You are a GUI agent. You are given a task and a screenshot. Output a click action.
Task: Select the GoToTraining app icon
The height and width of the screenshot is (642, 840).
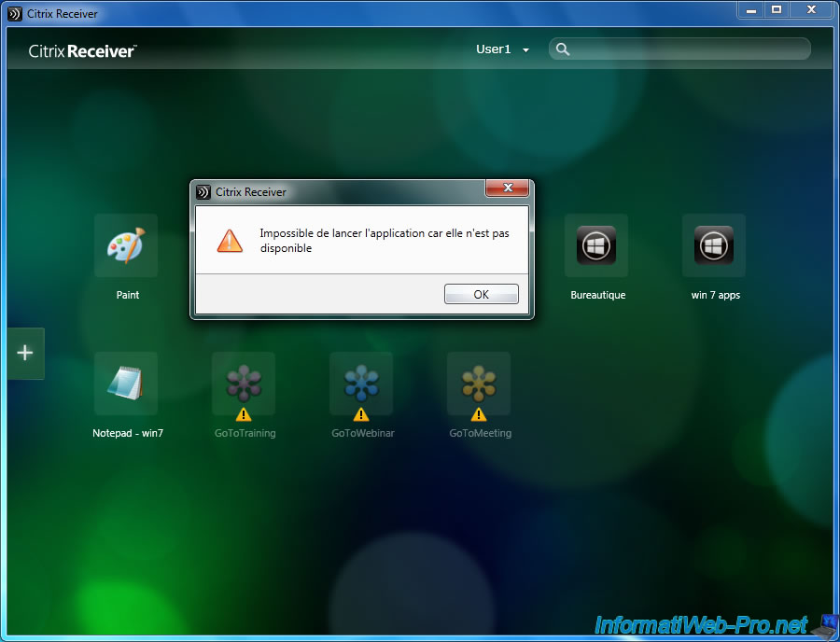coord(244,384)
